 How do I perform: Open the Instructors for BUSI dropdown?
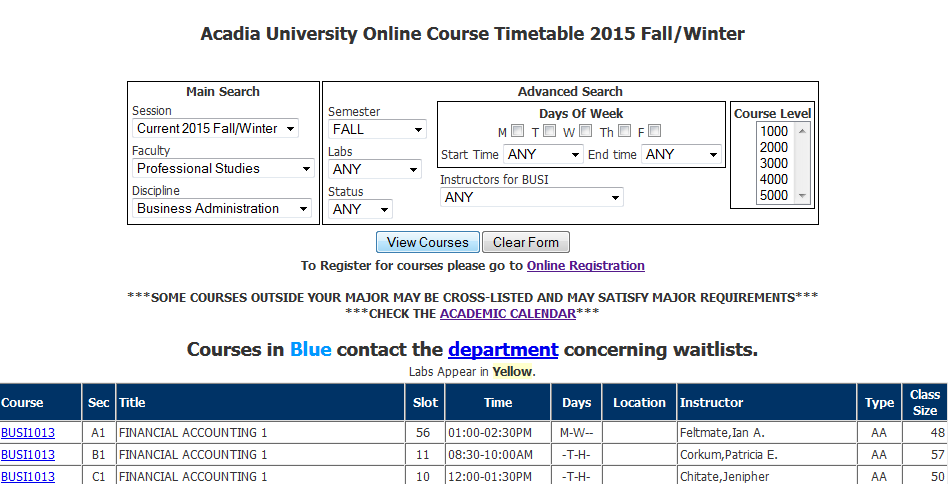point(531,197)
